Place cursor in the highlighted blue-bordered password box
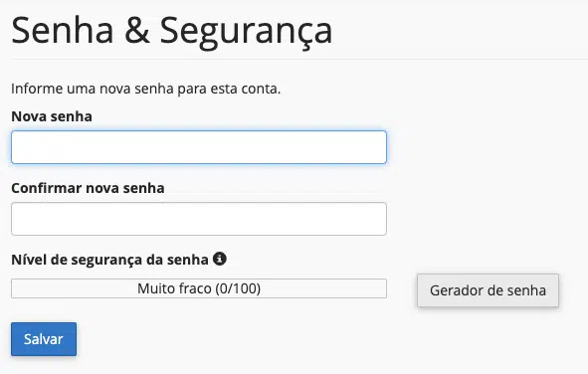Image resolution: width=588 pixels, height=374 pixels. tap(199, 147)
